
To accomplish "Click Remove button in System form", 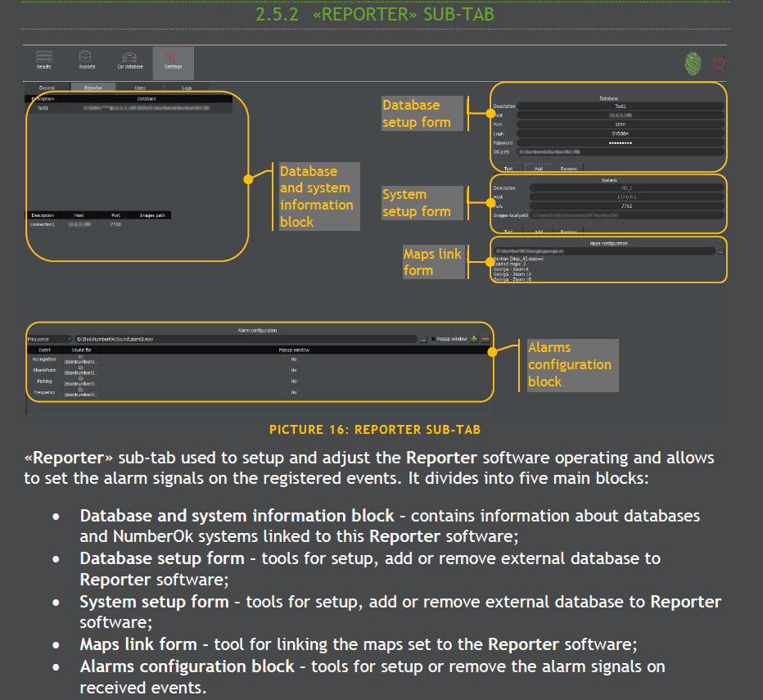I will (x=568, y=232).
